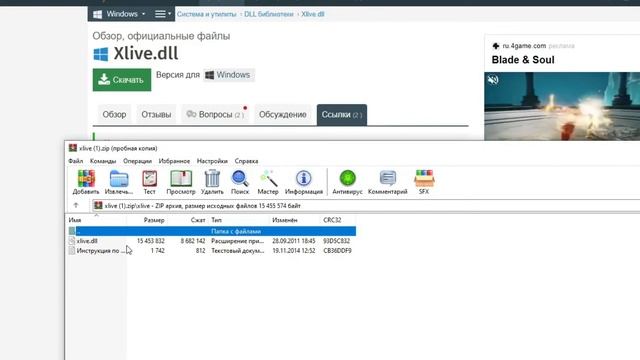Screen dimensions: 640x360
Task: Switch to the Отзывы tab
Action: (156, 115)
